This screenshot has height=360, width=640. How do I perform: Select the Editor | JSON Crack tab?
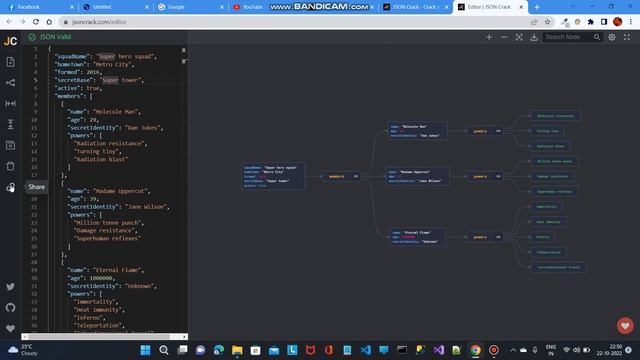[491, 7]
